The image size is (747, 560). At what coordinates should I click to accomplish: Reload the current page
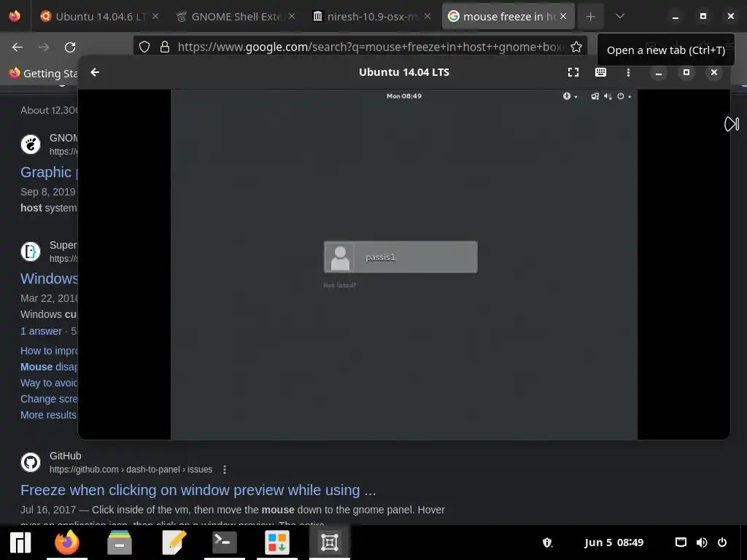[x=70, y=47]
